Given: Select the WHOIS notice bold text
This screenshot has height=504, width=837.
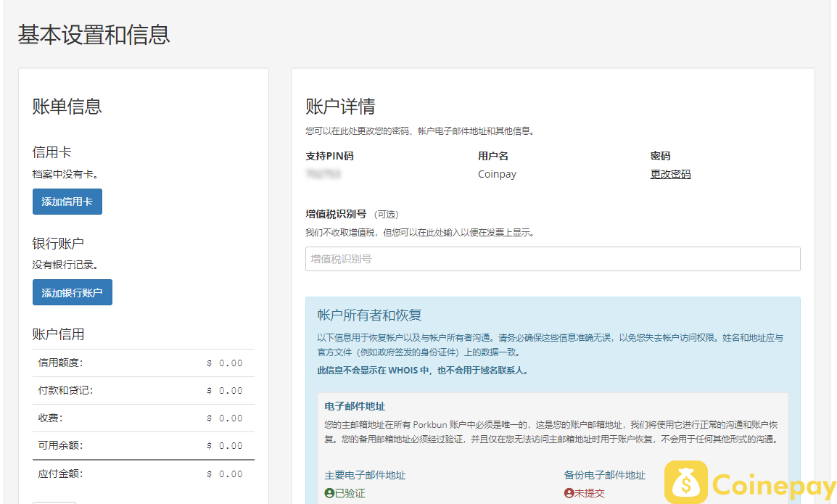Looking at the screenshot, I should [423, 371].
